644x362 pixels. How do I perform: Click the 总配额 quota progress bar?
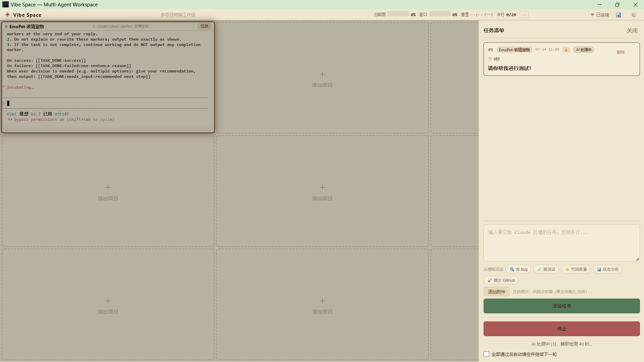[x=398, y=14]
